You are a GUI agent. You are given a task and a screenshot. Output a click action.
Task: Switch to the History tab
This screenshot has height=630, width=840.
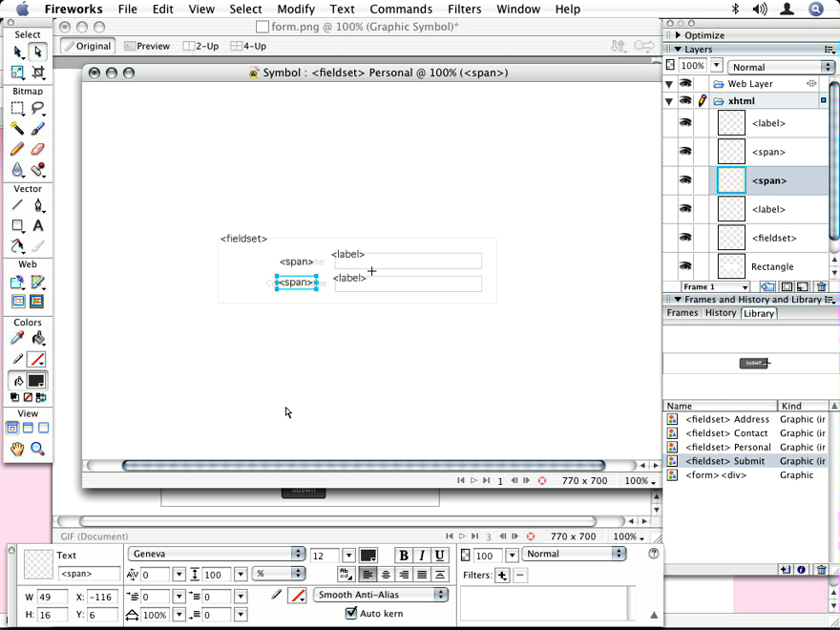(721, 313)
